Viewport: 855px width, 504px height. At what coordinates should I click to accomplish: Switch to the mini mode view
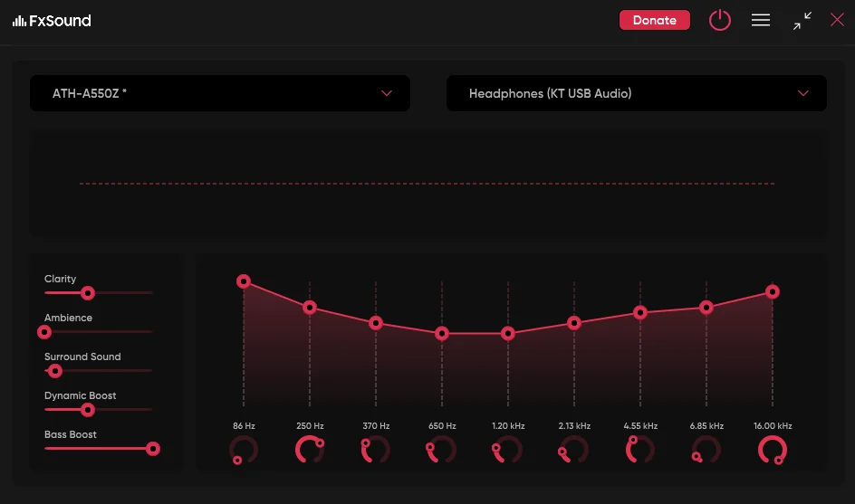[x=802, y=21]
